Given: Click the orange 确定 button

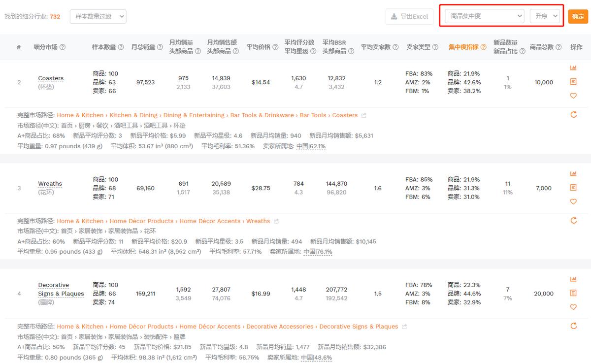Looking at the screenshot, I should click(578, 16).
